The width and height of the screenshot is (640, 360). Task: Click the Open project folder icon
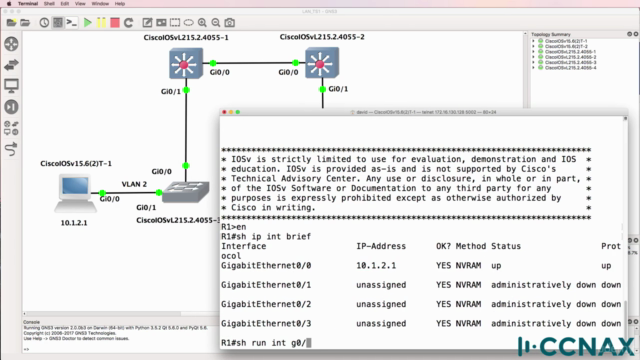click(25, 22)
